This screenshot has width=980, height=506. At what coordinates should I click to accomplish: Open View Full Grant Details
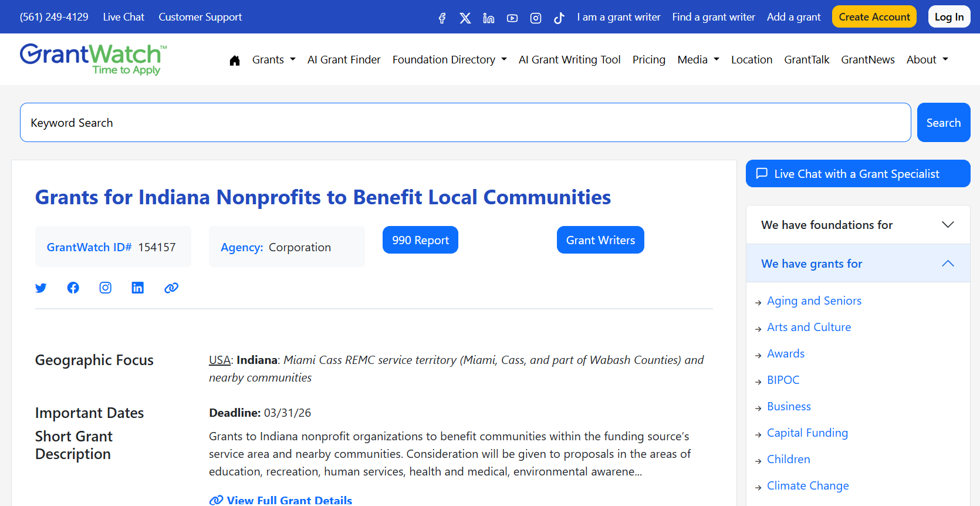click(x=281, y=500)
